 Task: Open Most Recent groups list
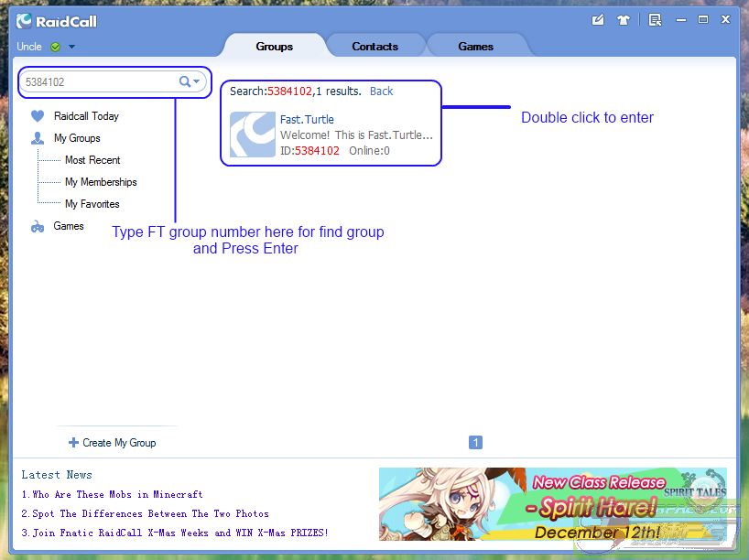point(92,160)
